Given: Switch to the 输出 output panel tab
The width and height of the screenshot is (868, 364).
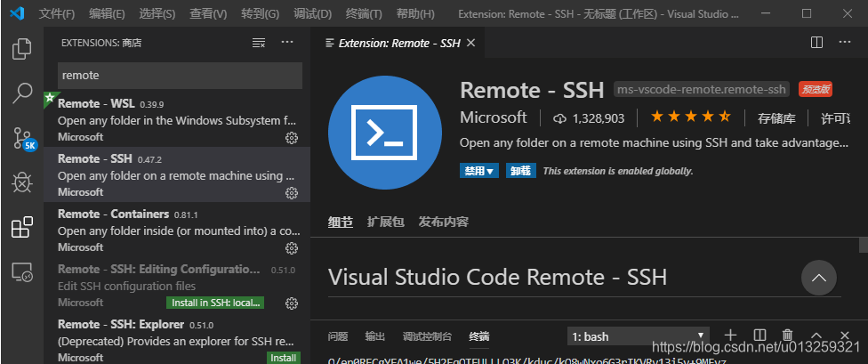Looking at the screenshot, I should point(374,336).
